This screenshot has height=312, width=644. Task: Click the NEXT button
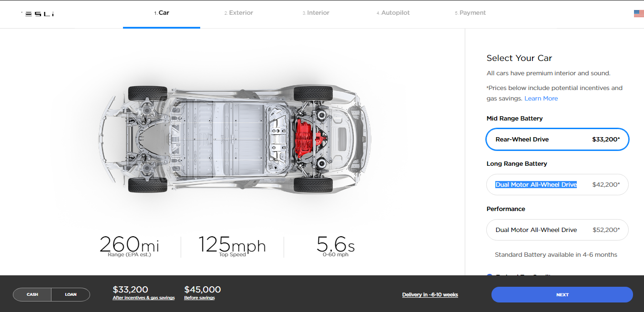coord(562,295)
